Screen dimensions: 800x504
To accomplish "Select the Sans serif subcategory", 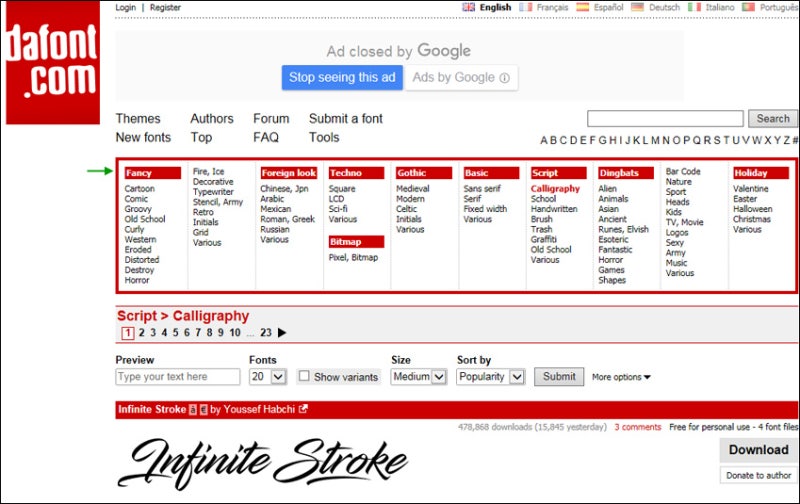I will tap(482, 189).
